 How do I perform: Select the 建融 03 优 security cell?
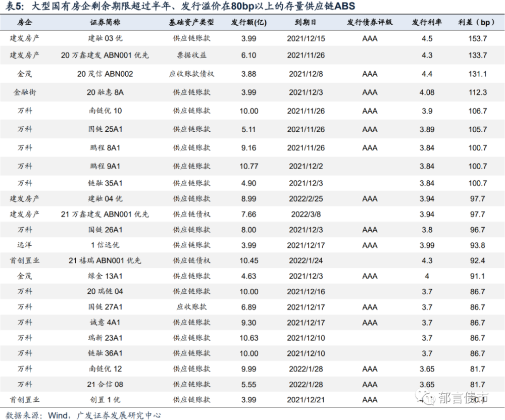click(x=105, y=38)
